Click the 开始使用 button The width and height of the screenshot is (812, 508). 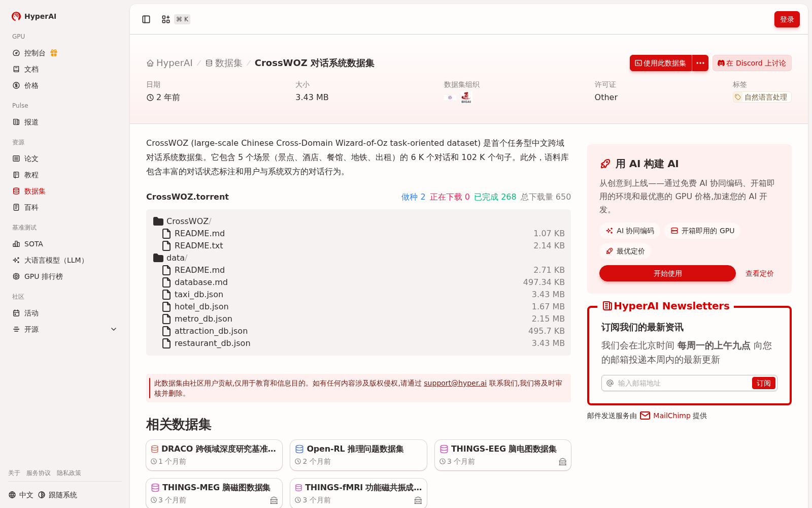667,273
